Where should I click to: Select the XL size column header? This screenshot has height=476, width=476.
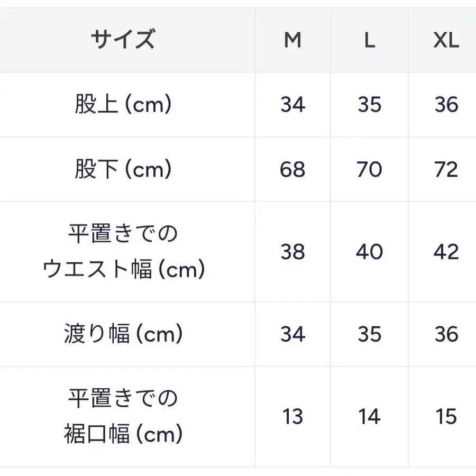[x=446, y=40]
